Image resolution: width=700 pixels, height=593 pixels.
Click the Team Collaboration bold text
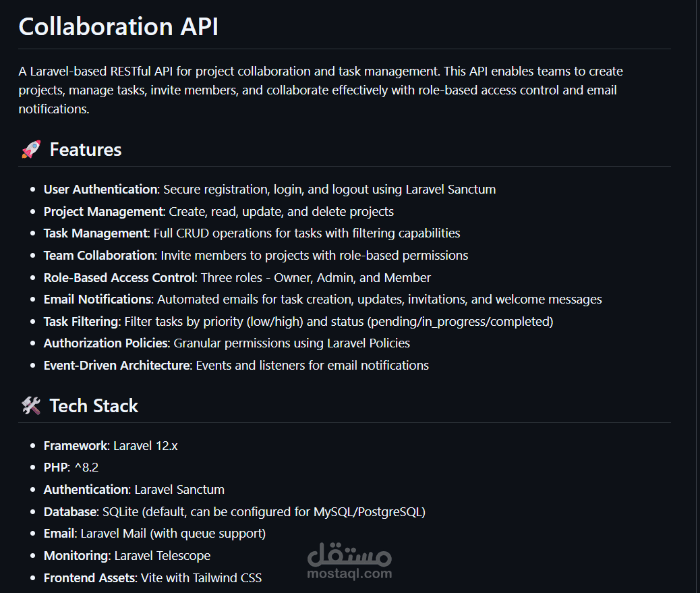click(100, 256)
